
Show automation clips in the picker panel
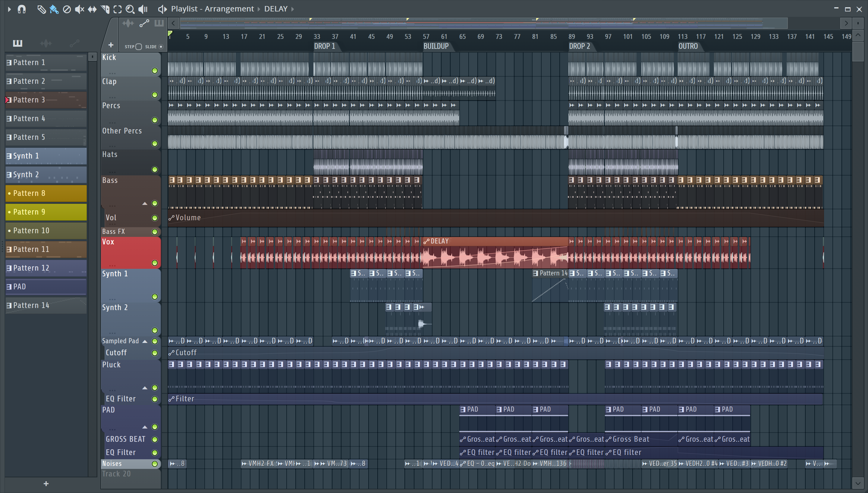tap(74, 43)
